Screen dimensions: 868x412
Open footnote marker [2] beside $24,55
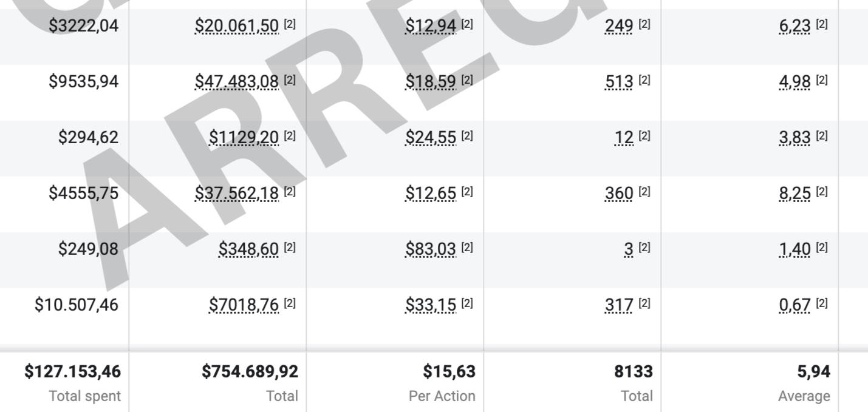tap(467, 136)
